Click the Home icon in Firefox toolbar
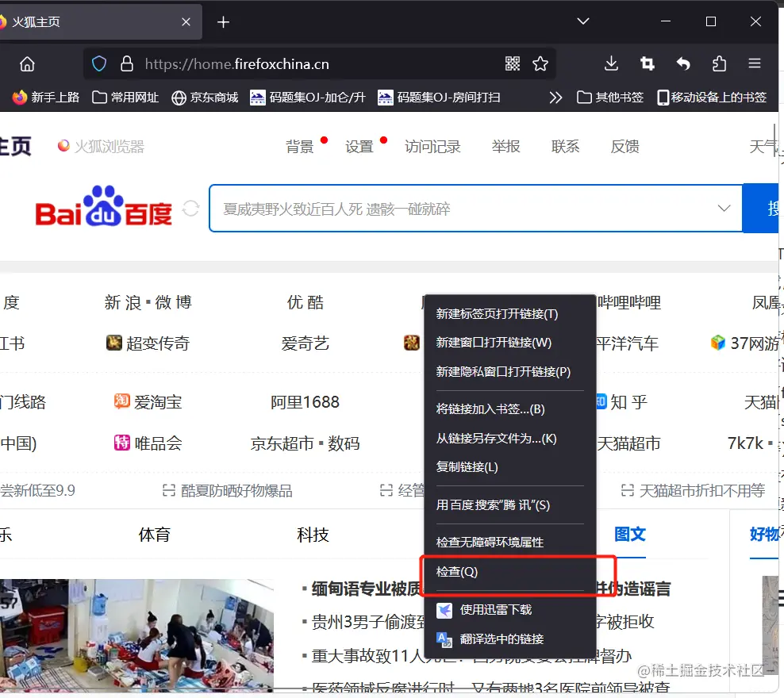The width and height of the screenshot is (784, 698). 27,64
